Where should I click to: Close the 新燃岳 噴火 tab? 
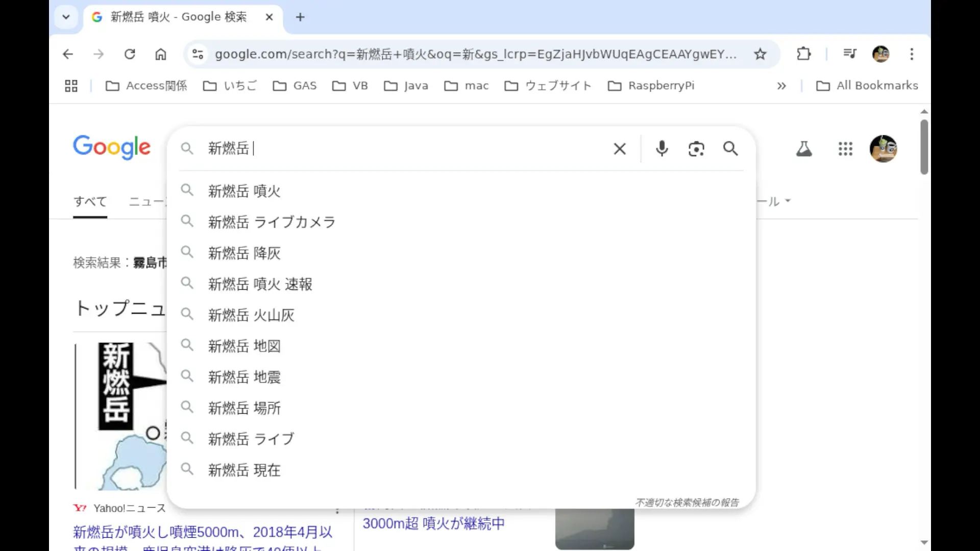pyautogui.click(x=269, y=17)
